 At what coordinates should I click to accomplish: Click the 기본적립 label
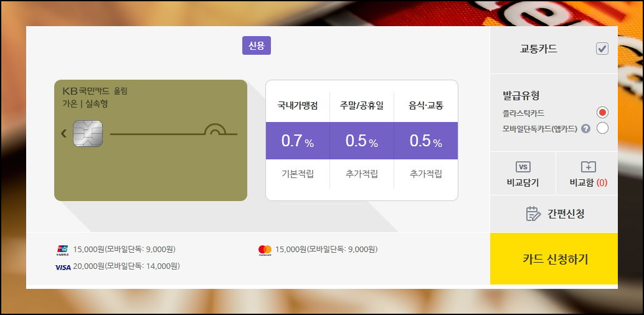[x=298, y=174]
